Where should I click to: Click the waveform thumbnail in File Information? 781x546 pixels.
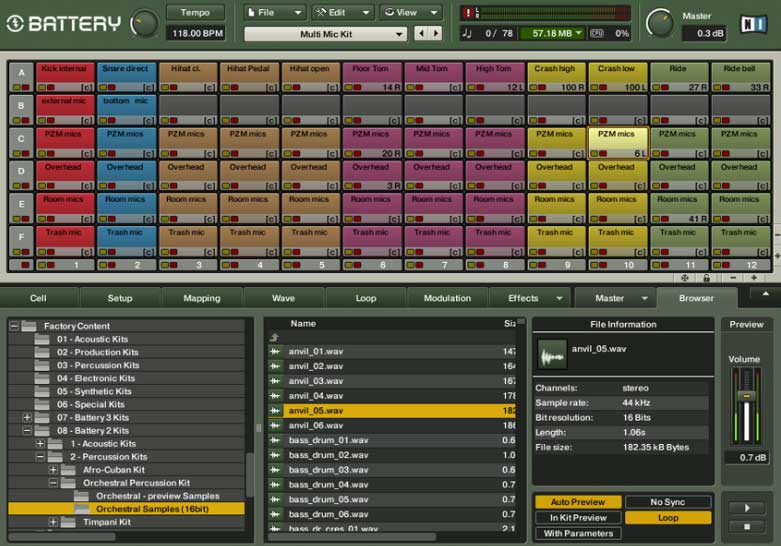pos(552,355)
